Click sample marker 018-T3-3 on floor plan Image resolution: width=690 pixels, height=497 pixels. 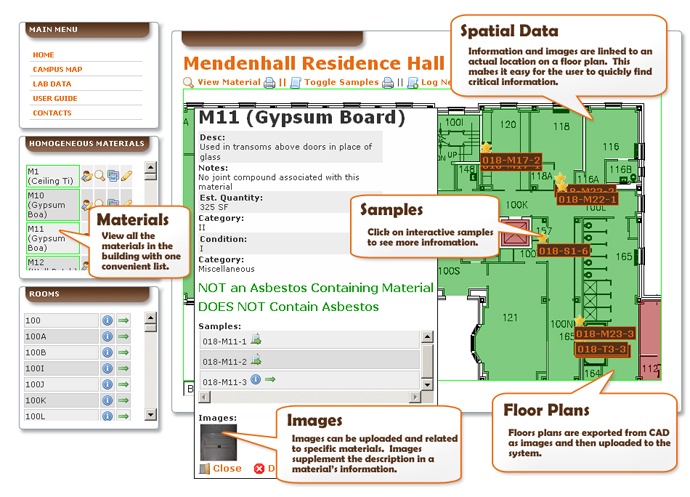point(601,350)
